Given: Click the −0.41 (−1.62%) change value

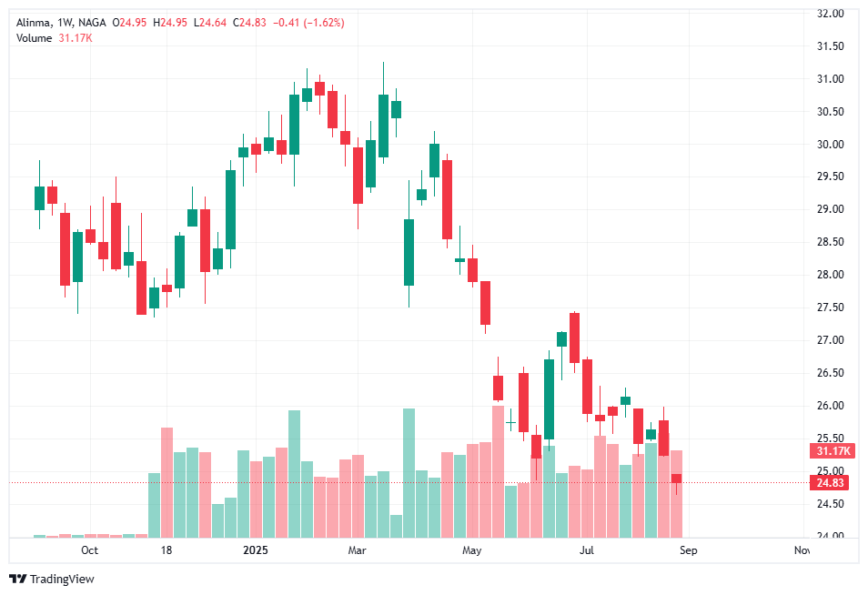Looking at the screenshot, I should [x=313, y=23].
